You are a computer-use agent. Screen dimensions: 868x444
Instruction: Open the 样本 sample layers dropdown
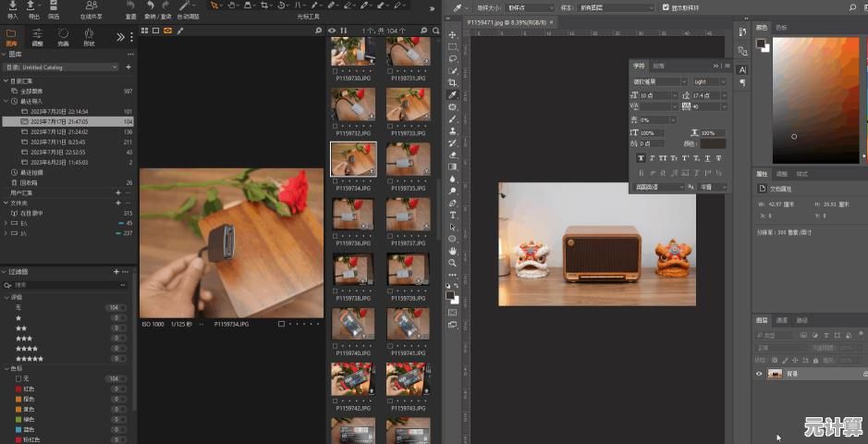[616, 7]
